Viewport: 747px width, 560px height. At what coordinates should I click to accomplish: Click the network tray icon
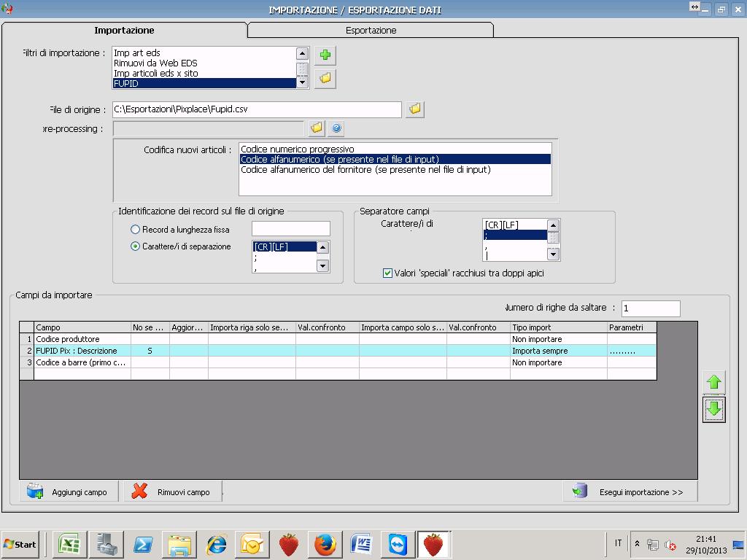(x=653, y=544)
